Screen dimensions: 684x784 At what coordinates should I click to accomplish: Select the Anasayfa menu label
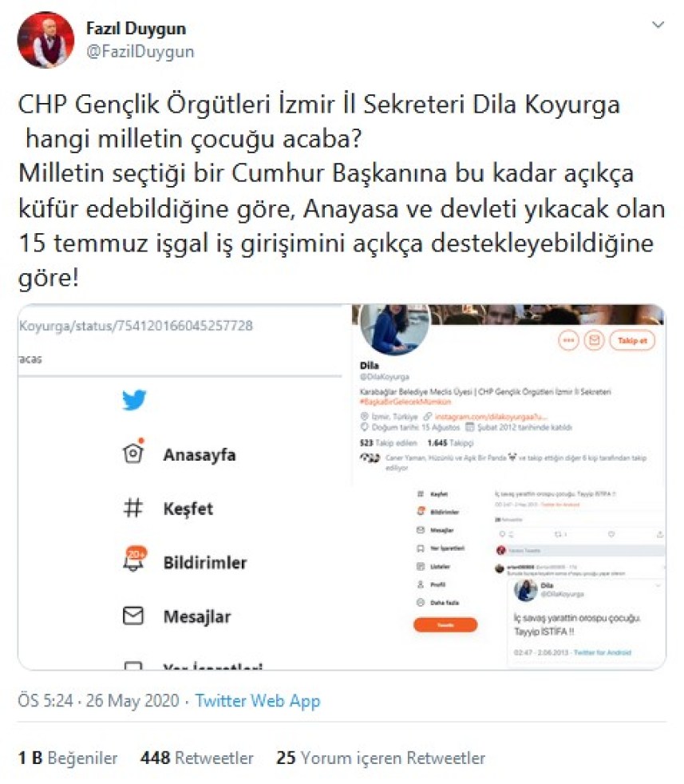pyautogui.click(x=200, y=454)
